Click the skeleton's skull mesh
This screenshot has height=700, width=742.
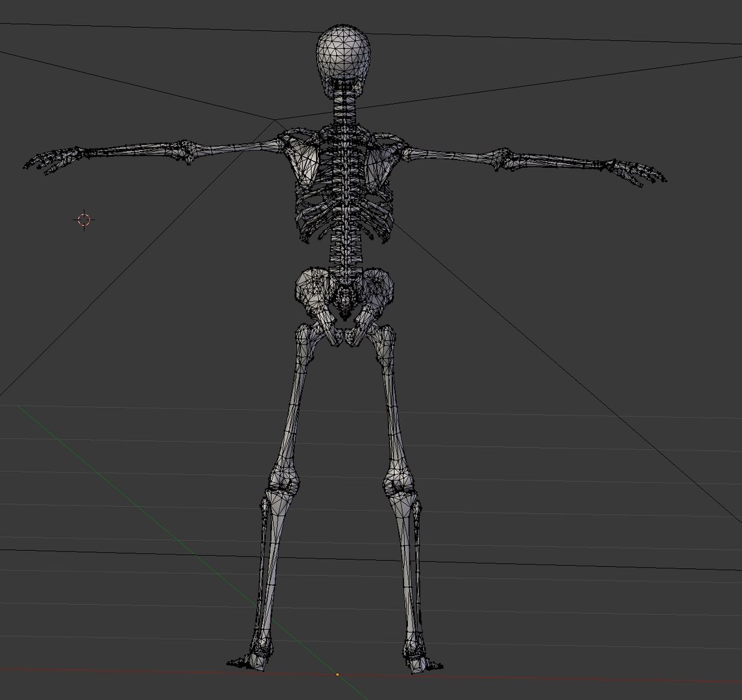(x=343, y=60)
